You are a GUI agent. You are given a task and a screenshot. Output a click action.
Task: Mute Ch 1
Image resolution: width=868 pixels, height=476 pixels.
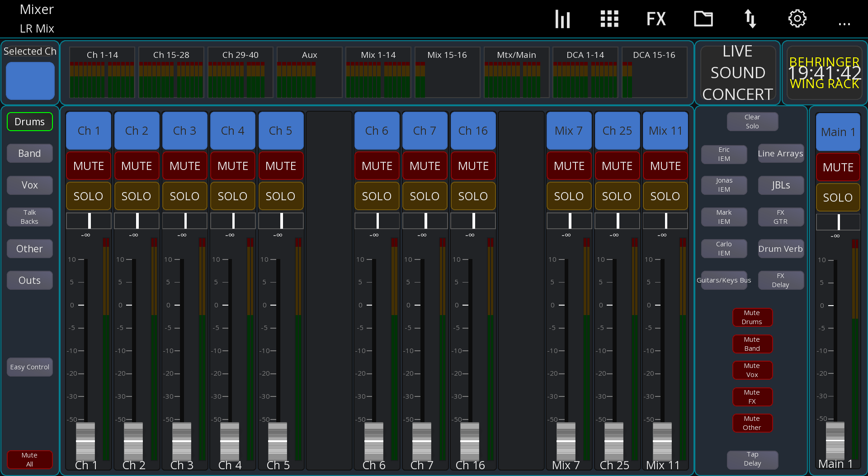click(88, 165)
